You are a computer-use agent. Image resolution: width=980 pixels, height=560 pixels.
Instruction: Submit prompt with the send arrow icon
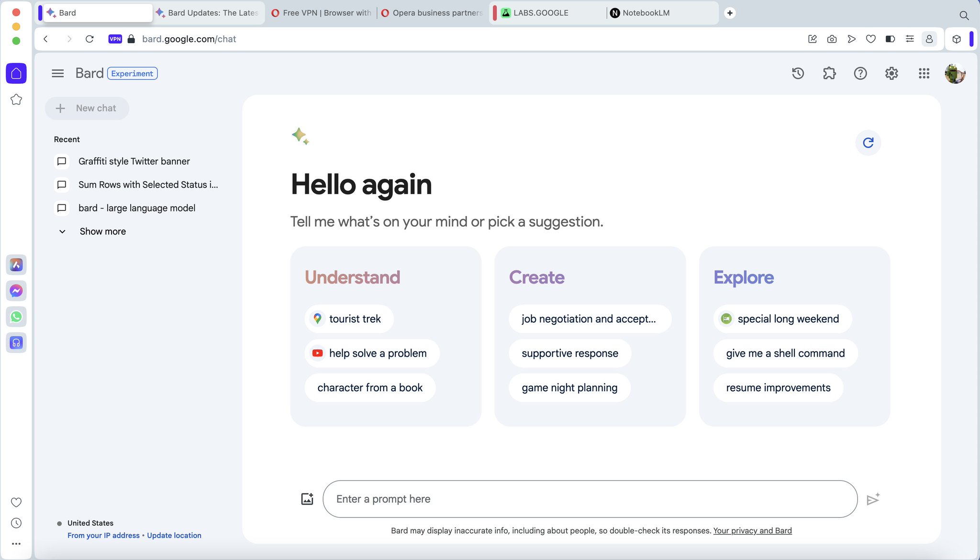(873, 499)
